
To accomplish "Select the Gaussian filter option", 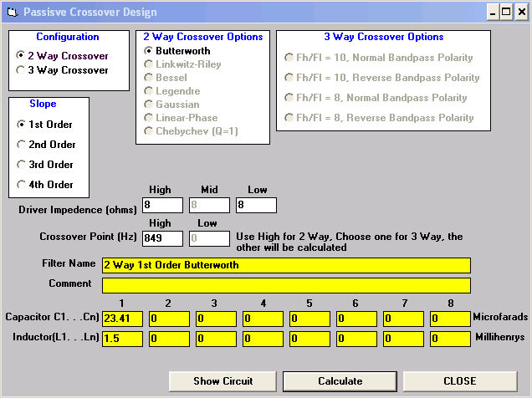I will pos(171,105).
